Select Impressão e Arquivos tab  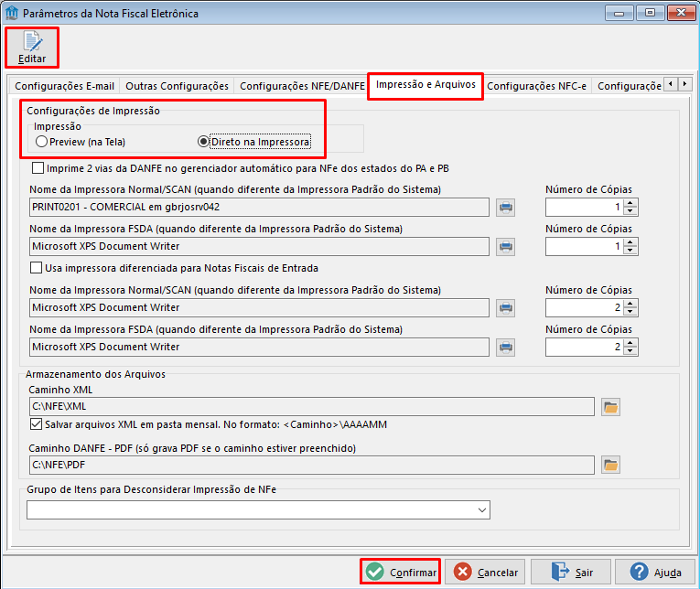pos(425,85)
